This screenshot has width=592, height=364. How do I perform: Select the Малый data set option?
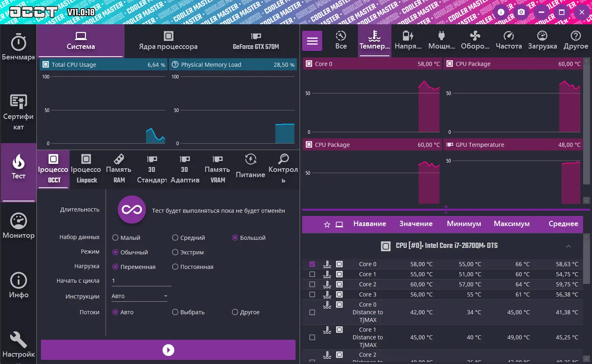tap(126, 238)
